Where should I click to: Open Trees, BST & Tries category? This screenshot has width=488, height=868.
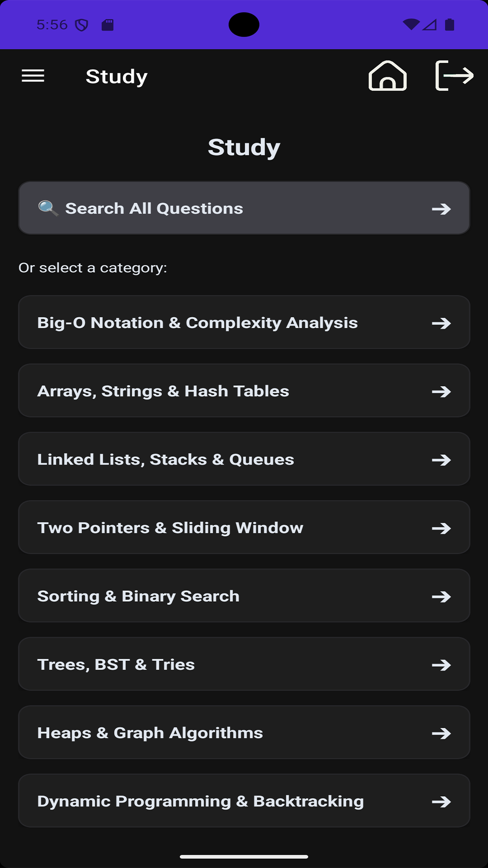[244, 664]
